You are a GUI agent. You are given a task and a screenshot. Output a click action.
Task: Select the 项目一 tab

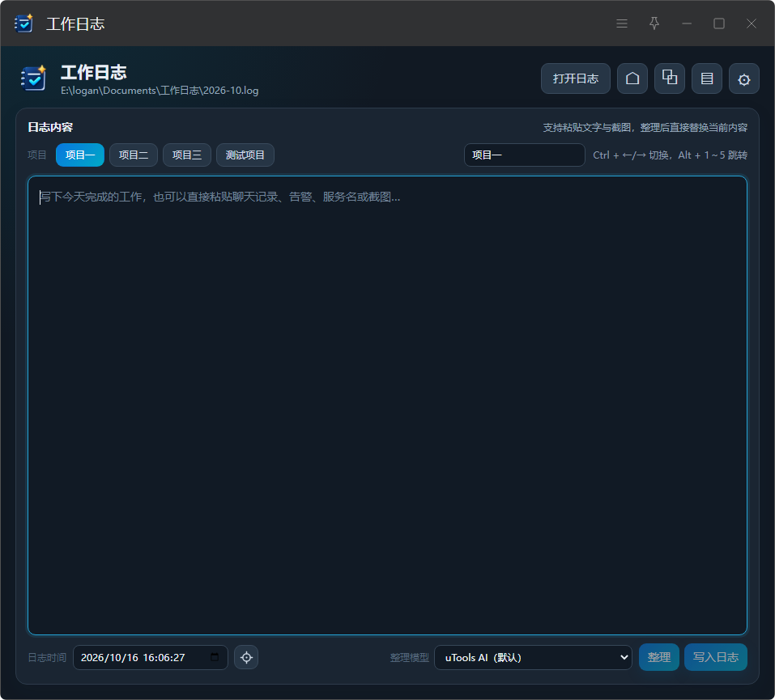[x=80, y=155]
